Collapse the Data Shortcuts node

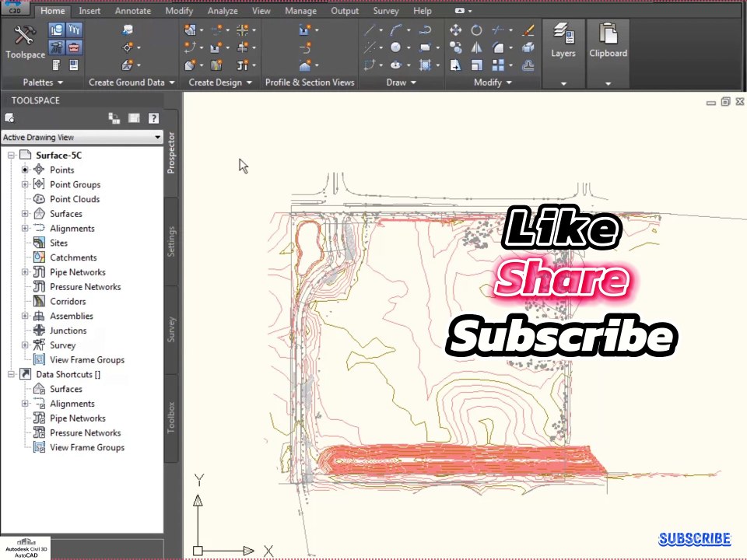(11, 374)
